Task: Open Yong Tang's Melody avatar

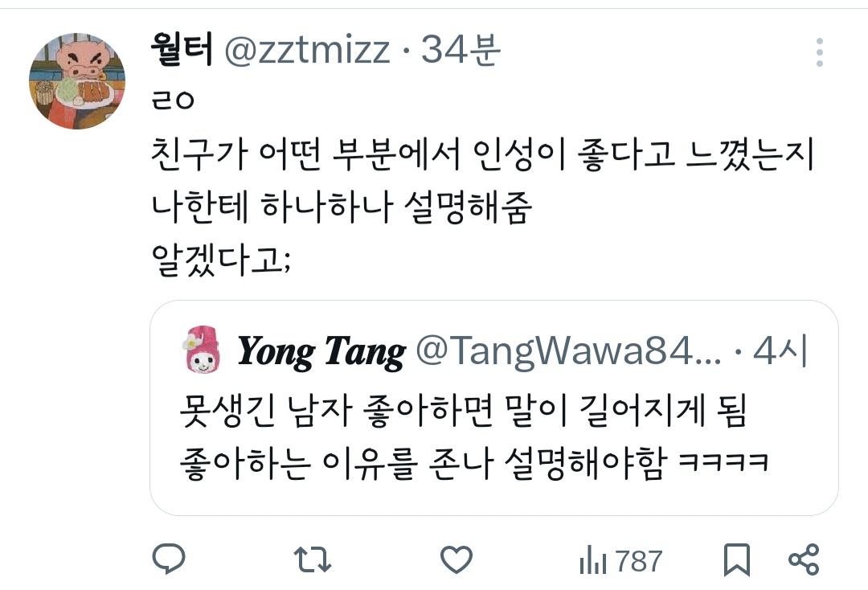Action: [202, 349]
